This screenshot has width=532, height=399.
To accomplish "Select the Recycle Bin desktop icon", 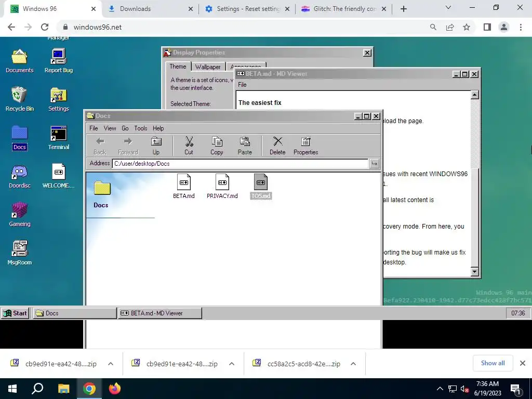I will 19,99.
